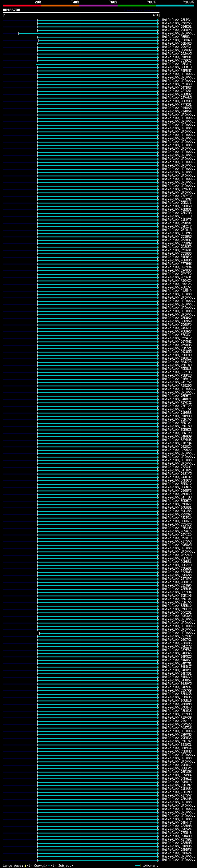
Task: Select hit UniRef100_Q6DHT2
Action: [x=177, y=396]
